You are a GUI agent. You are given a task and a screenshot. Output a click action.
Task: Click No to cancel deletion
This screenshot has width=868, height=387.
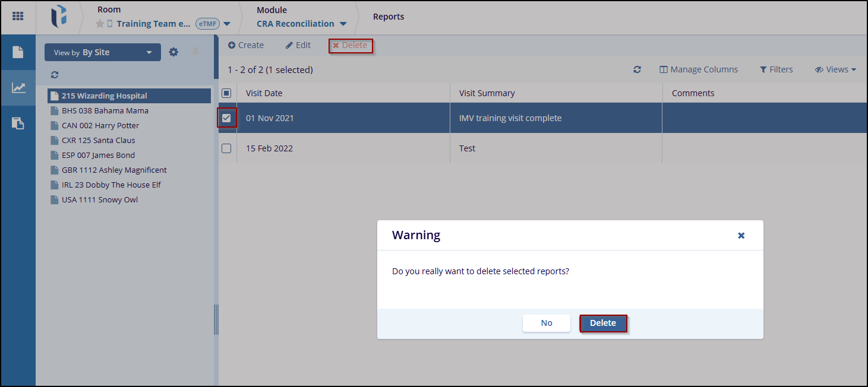point(546,323)
